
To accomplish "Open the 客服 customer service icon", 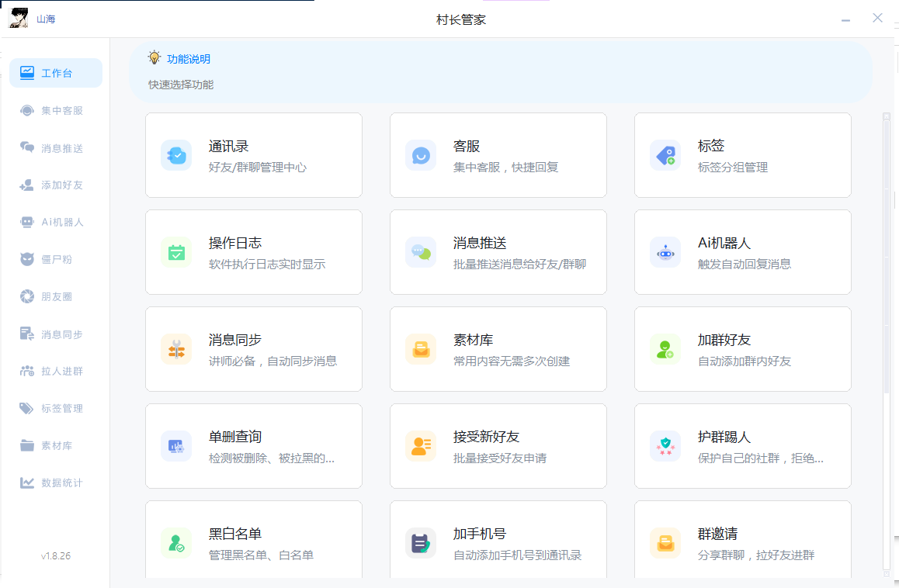I will click(421, 155).
